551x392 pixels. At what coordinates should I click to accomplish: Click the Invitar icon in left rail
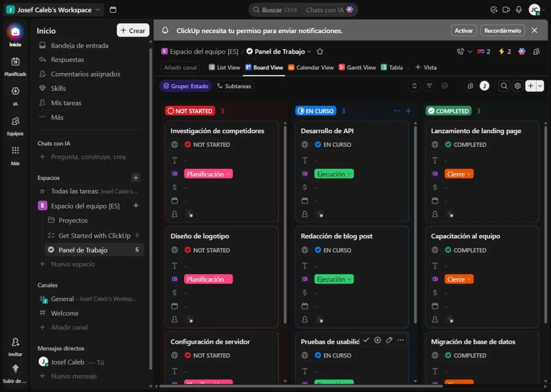15,342
